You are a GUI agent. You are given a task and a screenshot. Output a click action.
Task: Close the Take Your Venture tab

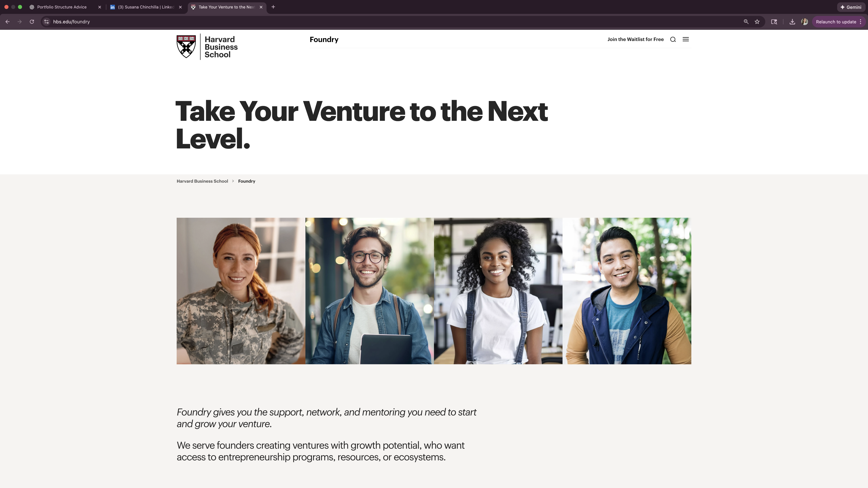pos(261,7)
